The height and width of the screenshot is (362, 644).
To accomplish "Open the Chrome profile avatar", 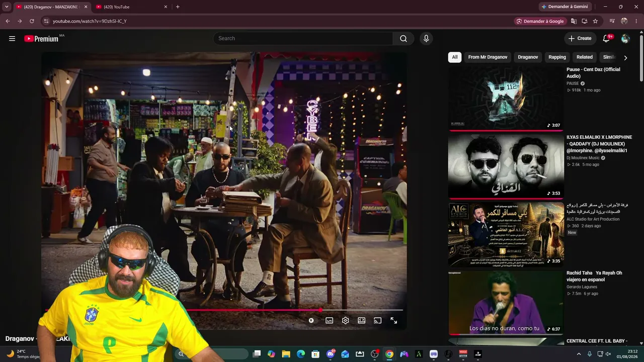I will (x=624, y=21).
